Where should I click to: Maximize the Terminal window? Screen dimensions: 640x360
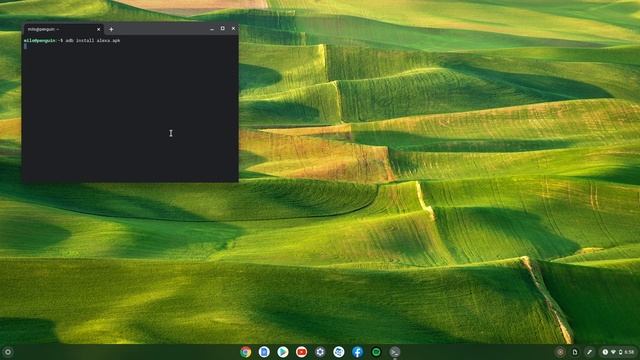pos(222,29)
